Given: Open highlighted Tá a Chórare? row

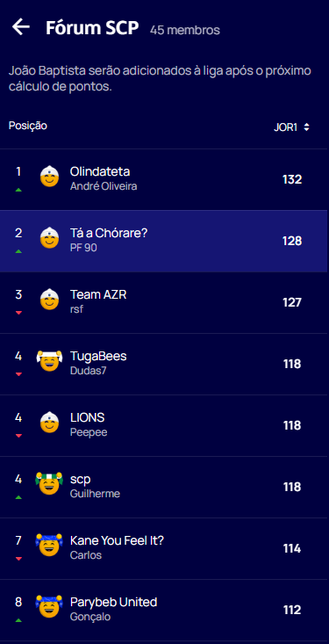Looking at the screenshot, I should pyautogui.click(x=165, y=241).
